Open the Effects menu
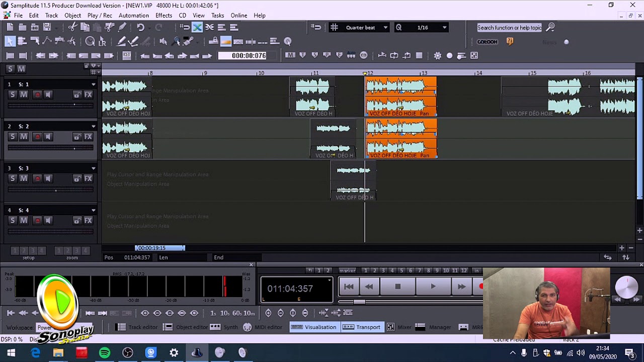644x362 pixels. click(164, 16)
